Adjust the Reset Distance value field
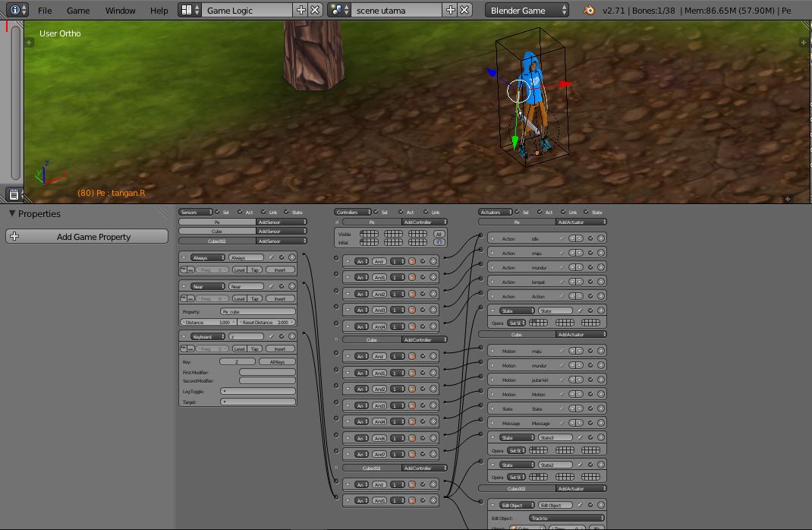Viewport: 812px width, 530px height. click(266, 322)
